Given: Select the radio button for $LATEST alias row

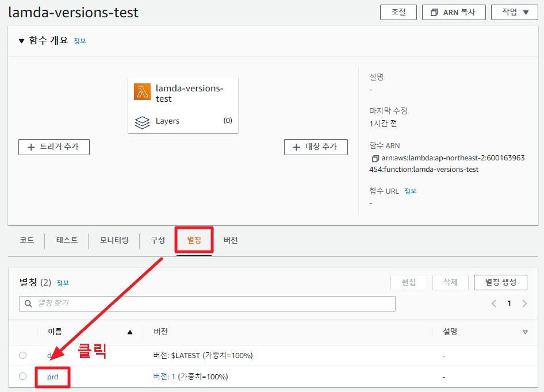Looking at the screenshot, I should click(22, 355).
